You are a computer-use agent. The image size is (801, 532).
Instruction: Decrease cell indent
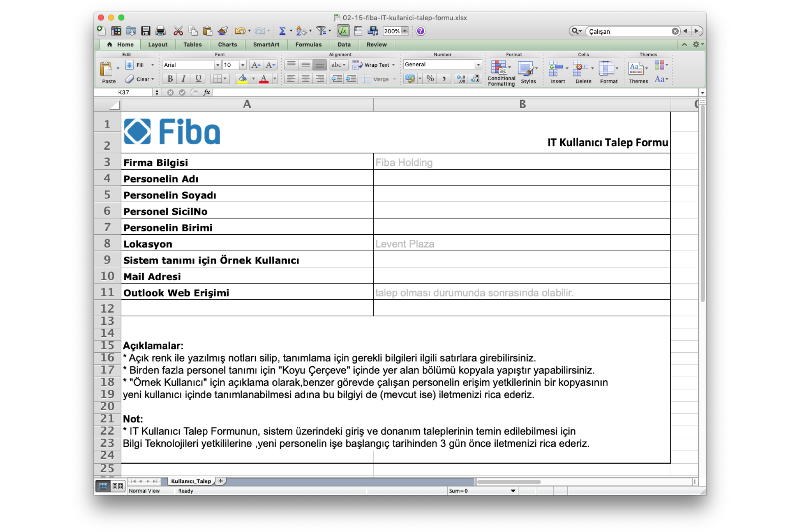[337, 78]
